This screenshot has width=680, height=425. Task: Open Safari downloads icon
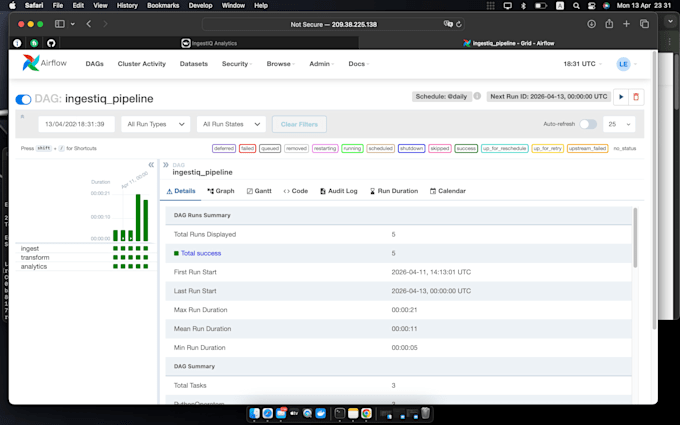tap(591, 24)
